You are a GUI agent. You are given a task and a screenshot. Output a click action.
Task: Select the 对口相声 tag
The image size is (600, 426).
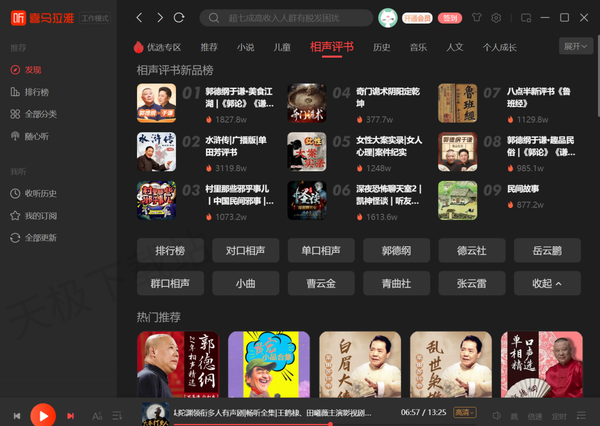pyautogui.click(x=246, y=250)
